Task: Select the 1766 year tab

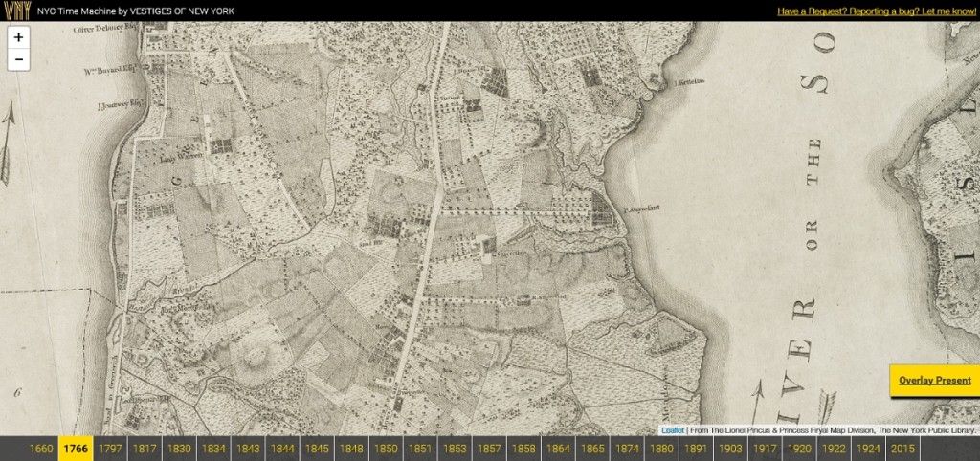Action: point(76,449)
